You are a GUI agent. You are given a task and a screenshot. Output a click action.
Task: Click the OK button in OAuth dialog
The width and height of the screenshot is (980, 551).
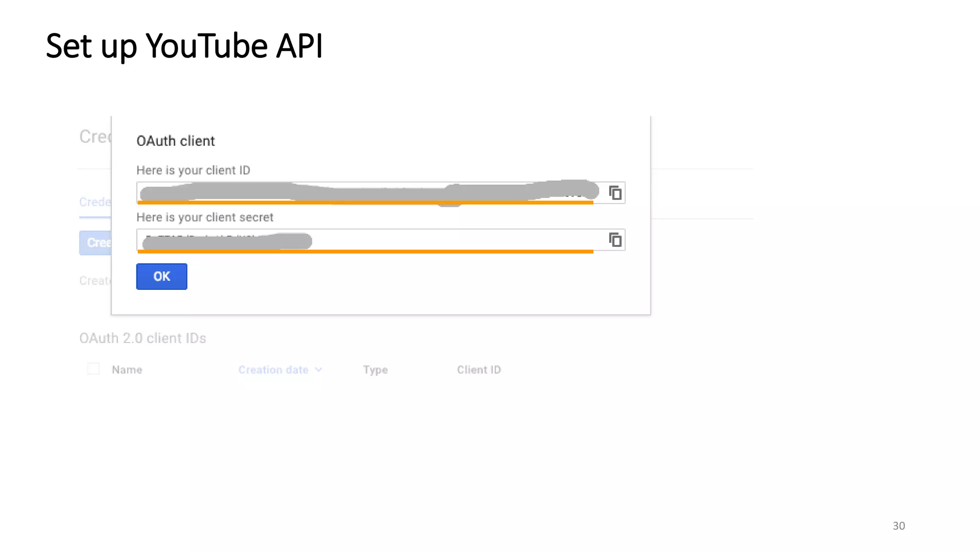coord(162,276)
